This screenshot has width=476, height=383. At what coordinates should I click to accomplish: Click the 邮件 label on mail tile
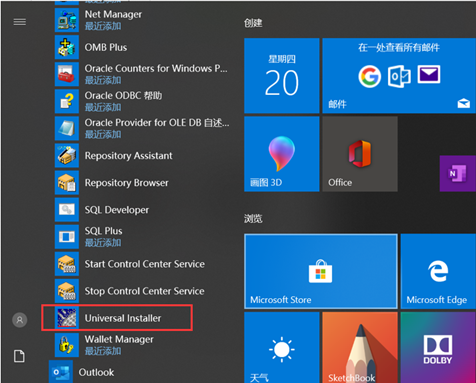(x=337, y=104)
